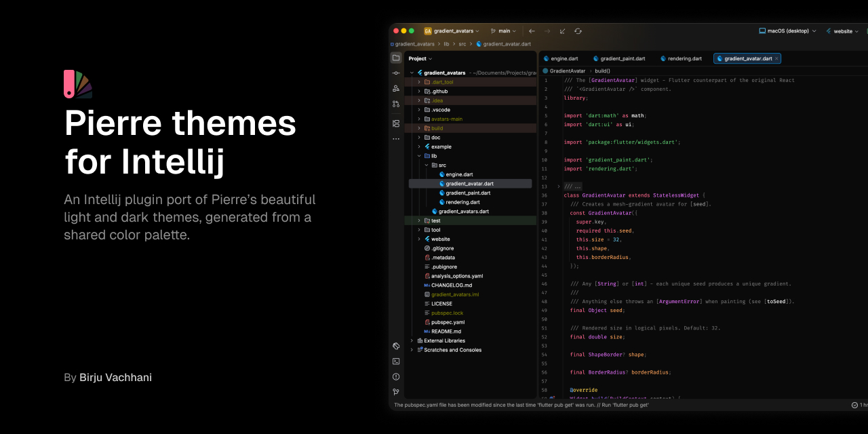Open the gradient_avatars project dropdown

pyautogui.click(x=456, y=31)
